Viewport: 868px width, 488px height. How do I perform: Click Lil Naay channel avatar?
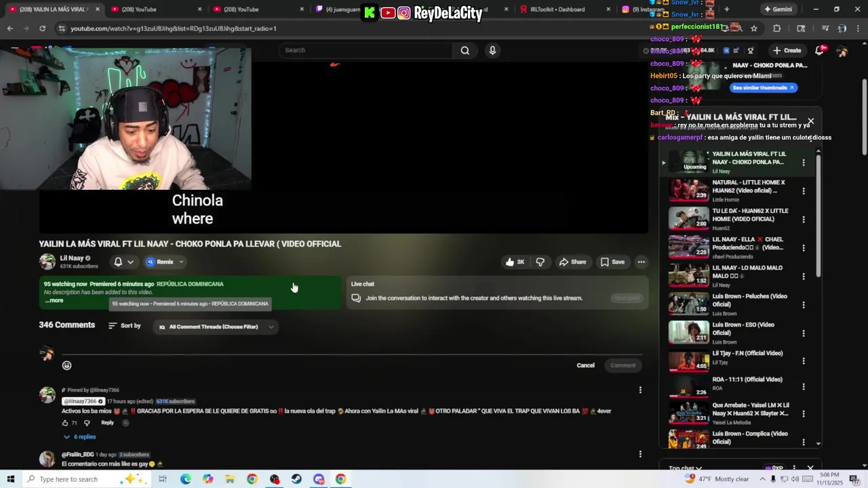[47, 262]
